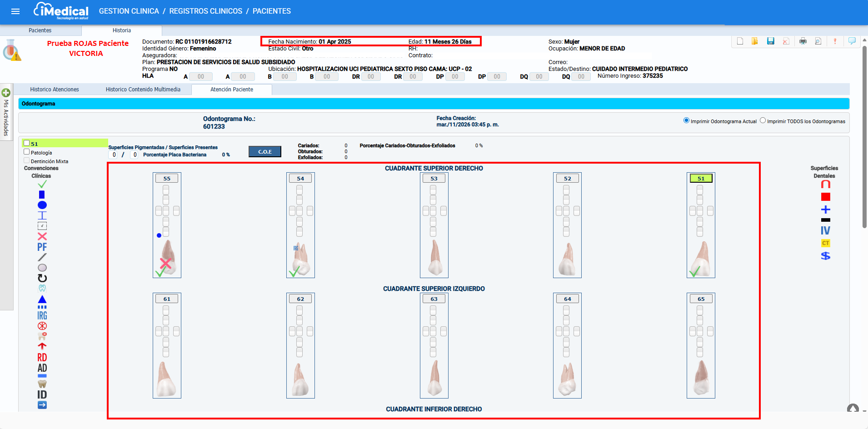Select the IV dental surface icon
The height and width of the screenshot is (429, 868).
(825, 231)
